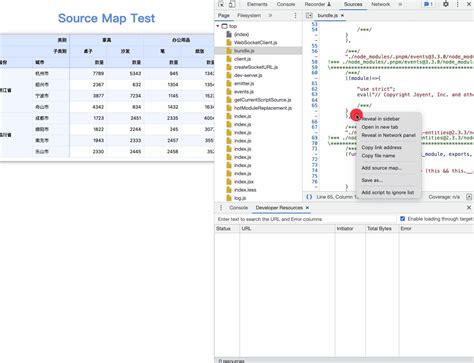The width and height of the screenshot is (474, 363).
Task: Open WebSocketClient.js in the file tree
Action: pos(255,43)
